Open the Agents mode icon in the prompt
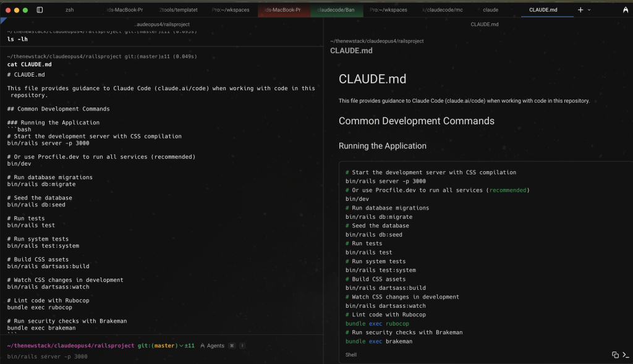 point(203,346)
